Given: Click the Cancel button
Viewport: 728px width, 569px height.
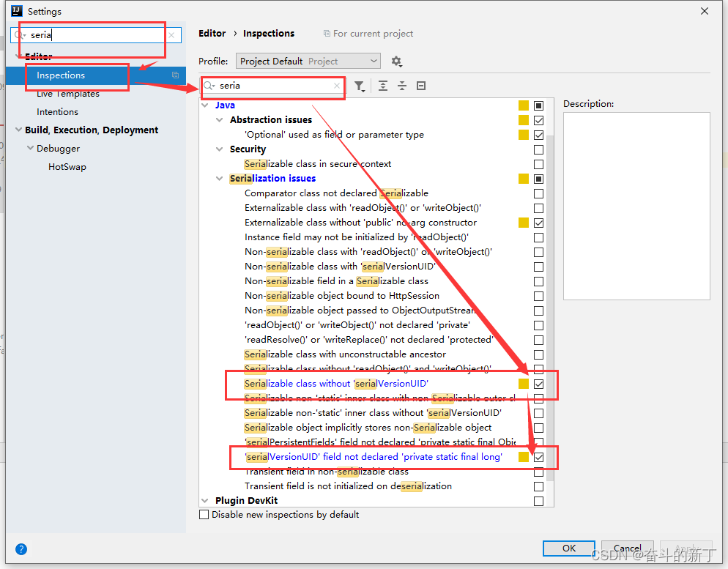Looking at the screenshot, I should (627, 548).
